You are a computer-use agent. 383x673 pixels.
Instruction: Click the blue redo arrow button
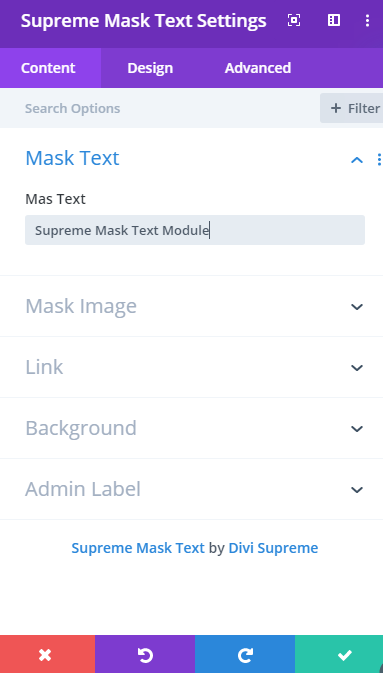pyautogui.click(x=245, y=654)
